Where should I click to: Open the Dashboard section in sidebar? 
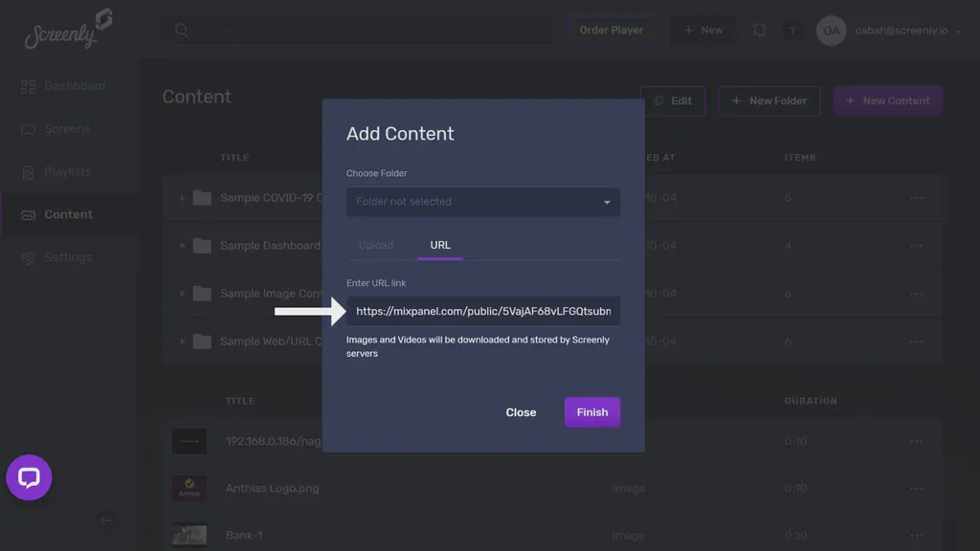pyautogui.click(x=76, y=85)
